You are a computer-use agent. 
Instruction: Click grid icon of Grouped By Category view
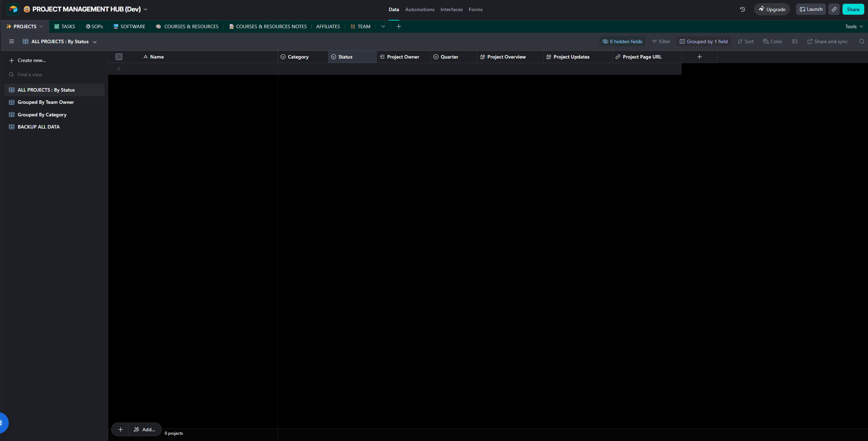[x=11, y=115]
